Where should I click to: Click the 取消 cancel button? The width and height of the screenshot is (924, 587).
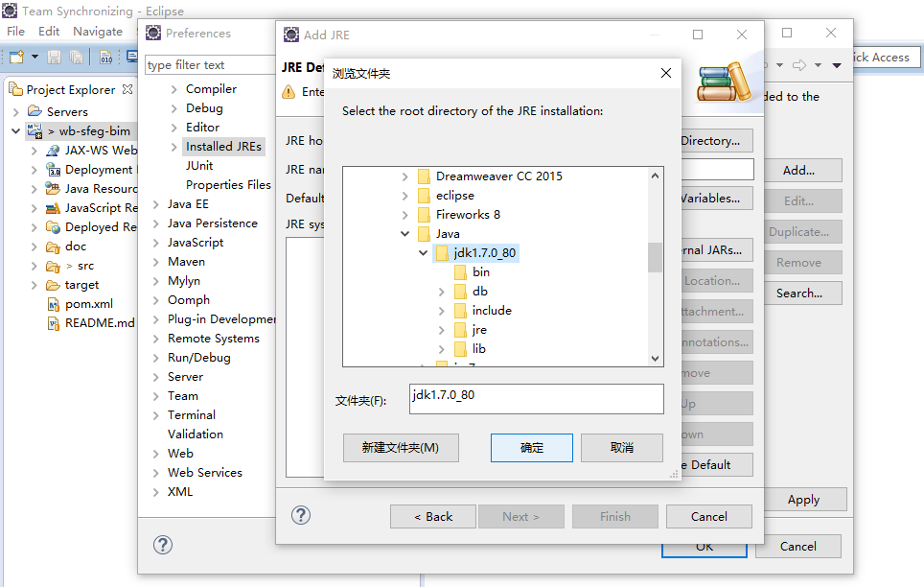click(x=622, y=448)
